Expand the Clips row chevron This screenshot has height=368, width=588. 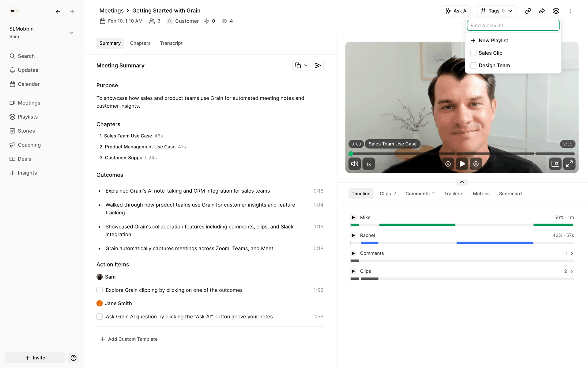(571, 271)
